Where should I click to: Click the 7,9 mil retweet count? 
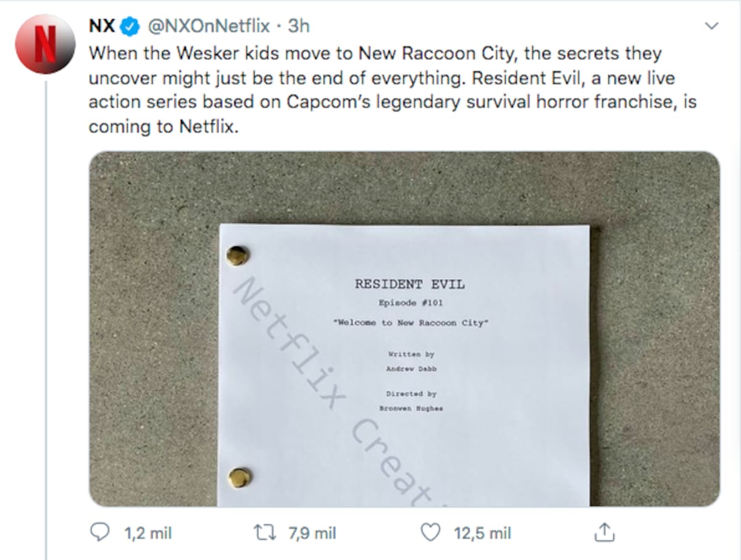312,533
